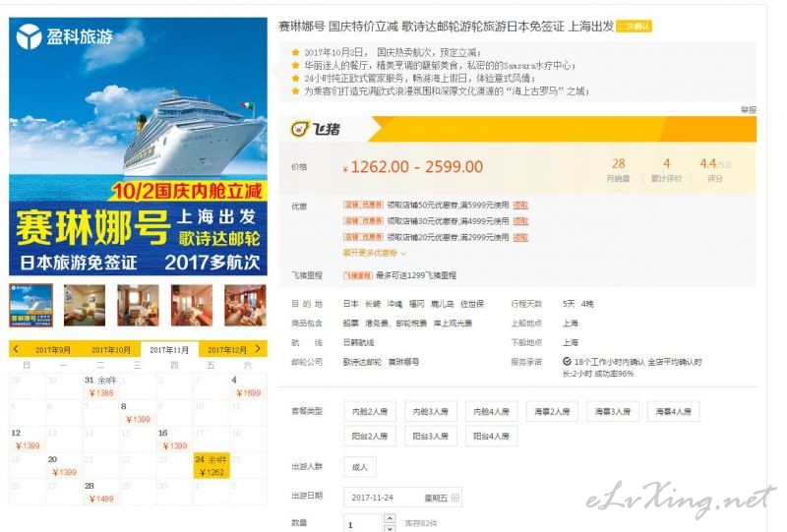Pick calendar date 31 priced ¥1388
Viewport: 787px width, 532px height.
[x=101, y=386]
